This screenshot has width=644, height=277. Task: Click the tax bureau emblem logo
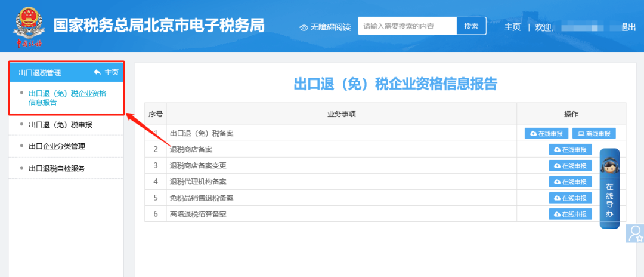pyautogui.click(x=27, y=26)
